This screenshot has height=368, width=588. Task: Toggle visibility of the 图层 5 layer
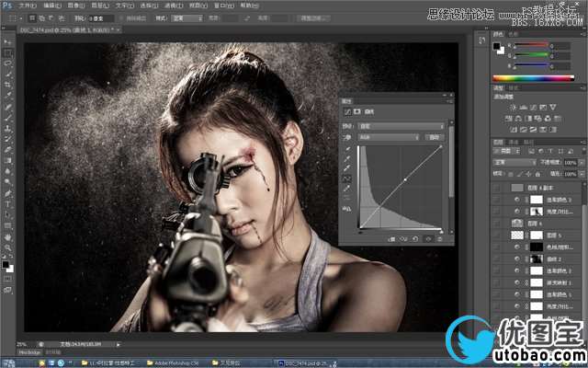[x=497, y=235]
